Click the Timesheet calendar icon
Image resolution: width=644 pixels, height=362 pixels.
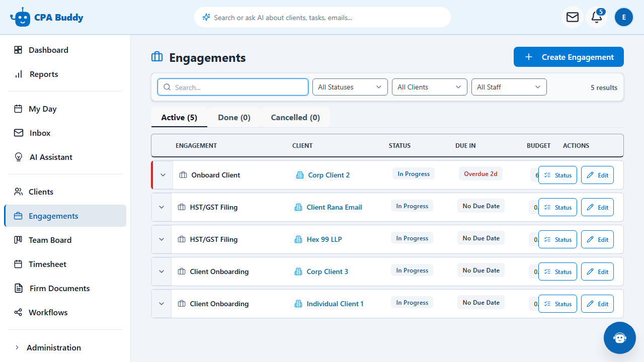pos(18,264)
